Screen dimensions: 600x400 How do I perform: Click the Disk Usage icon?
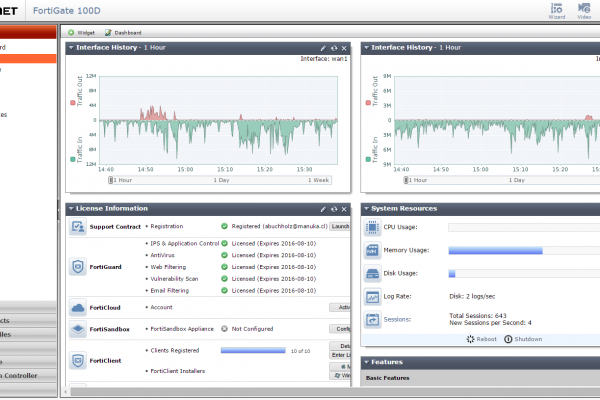[x=372, y=273]
